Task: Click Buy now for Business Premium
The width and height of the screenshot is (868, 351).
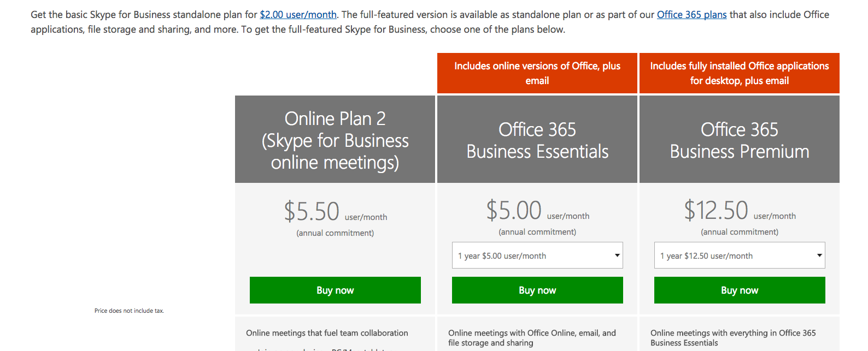Action: point(740,290)
